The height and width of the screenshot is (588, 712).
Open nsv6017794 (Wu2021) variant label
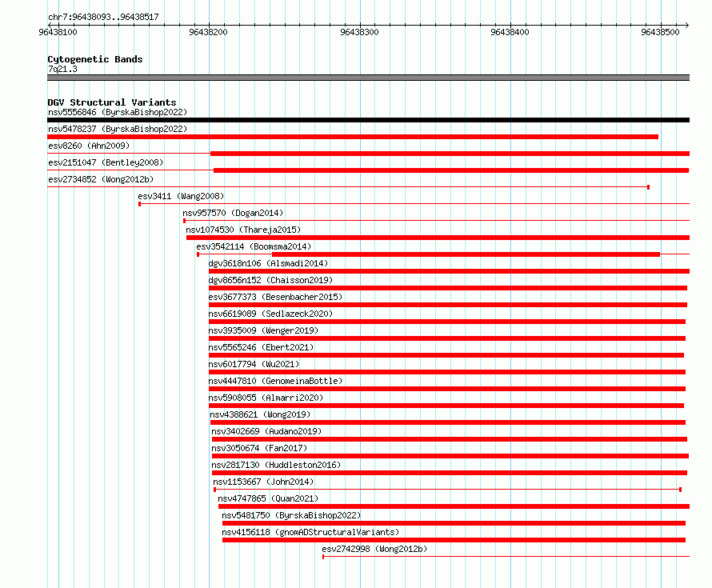tap(254, 364)
